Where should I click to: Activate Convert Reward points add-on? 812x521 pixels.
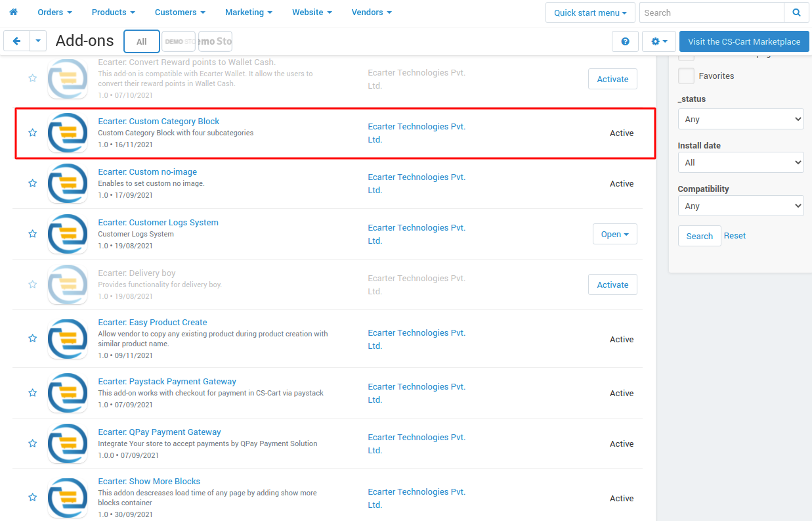612,79
